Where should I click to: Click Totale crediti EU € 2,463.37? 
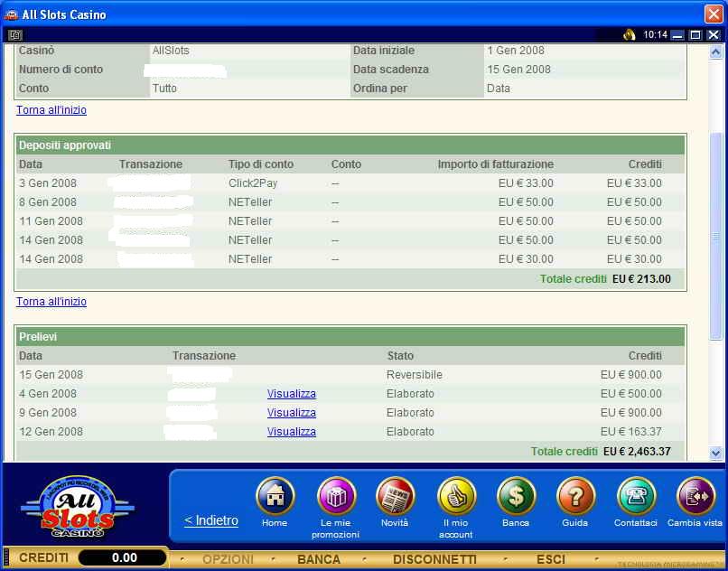click(601, 452)
